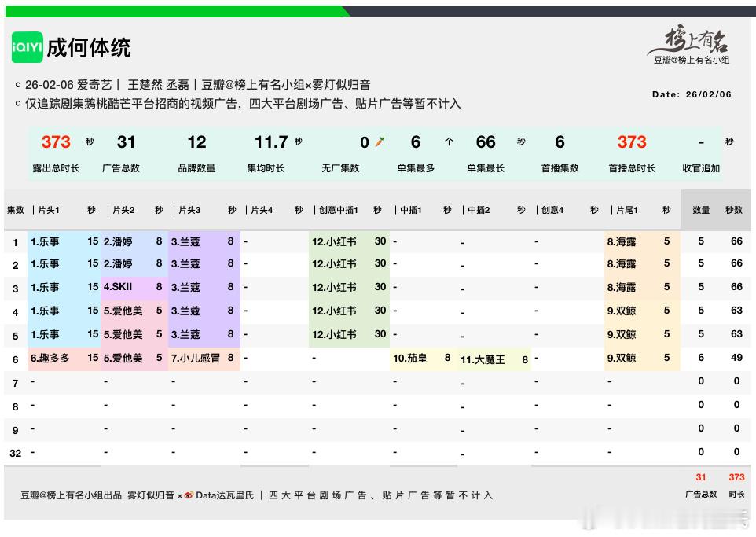Click 12.小红书 in episode 1 row
Image resolution: width=756 pixels, height=537 pixels.
[x=334, y=241]
